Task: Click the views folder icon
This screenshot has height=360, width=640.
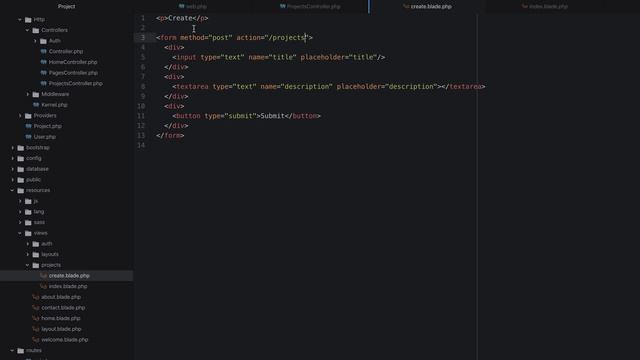Action: coord(28,233)
